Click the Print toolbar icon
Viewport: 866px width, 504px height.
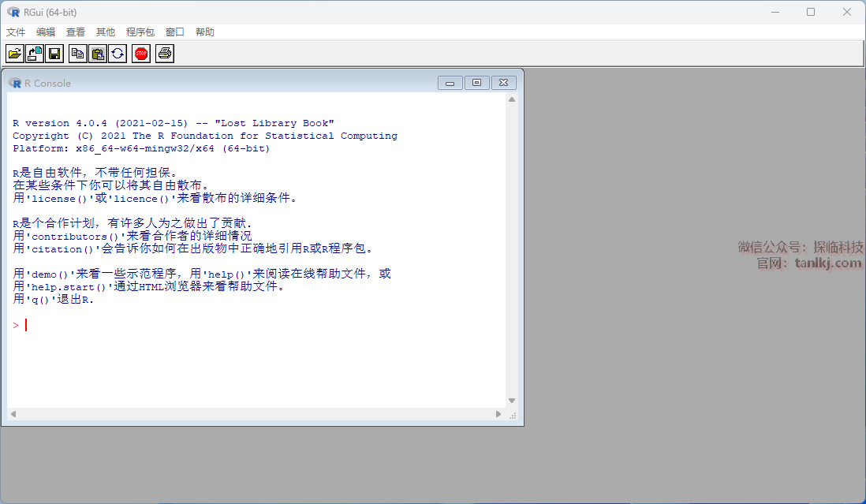coord(165,54)
